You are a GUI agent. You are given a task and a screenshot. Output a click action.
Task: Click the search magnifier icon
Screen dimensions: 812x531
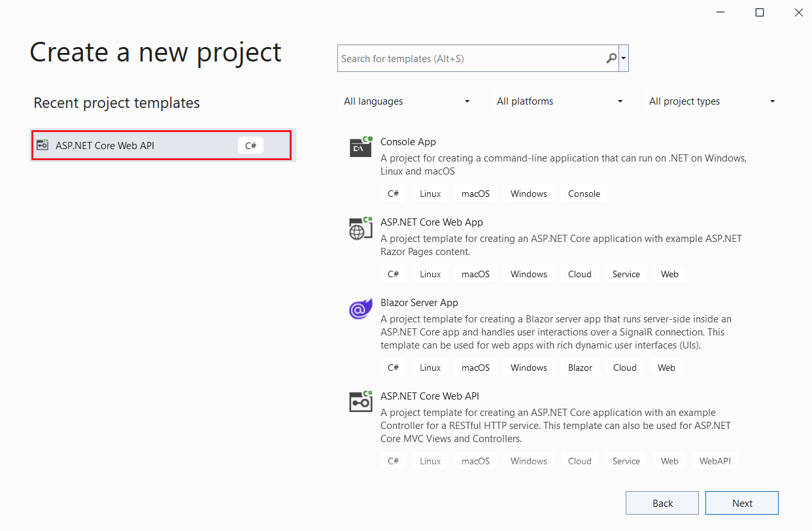[x=610, y=58]
